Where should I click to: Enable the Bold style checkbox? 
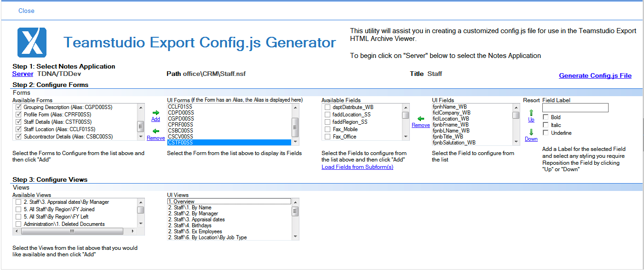[546, 117]
